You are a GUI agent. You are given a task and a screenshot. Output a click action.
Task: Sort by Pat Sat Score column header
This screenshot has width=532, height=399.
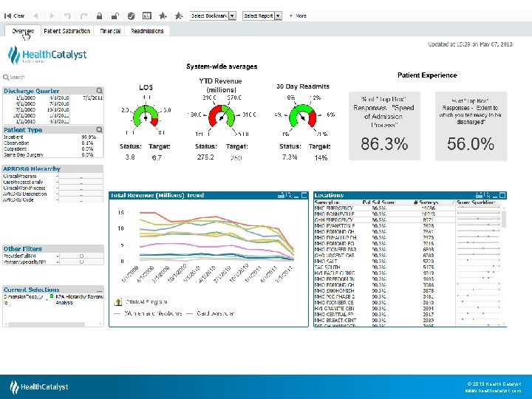click(x=378, y=202)
